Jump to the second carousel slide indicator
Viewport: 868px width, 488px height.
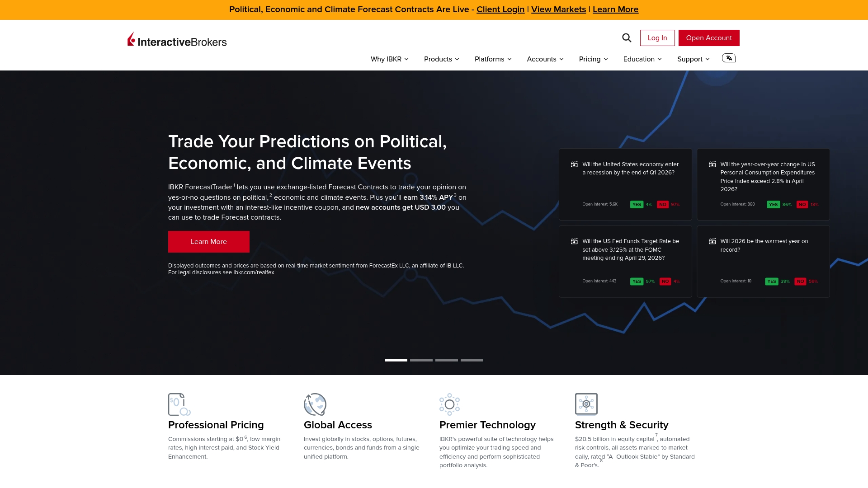point(421,360)
